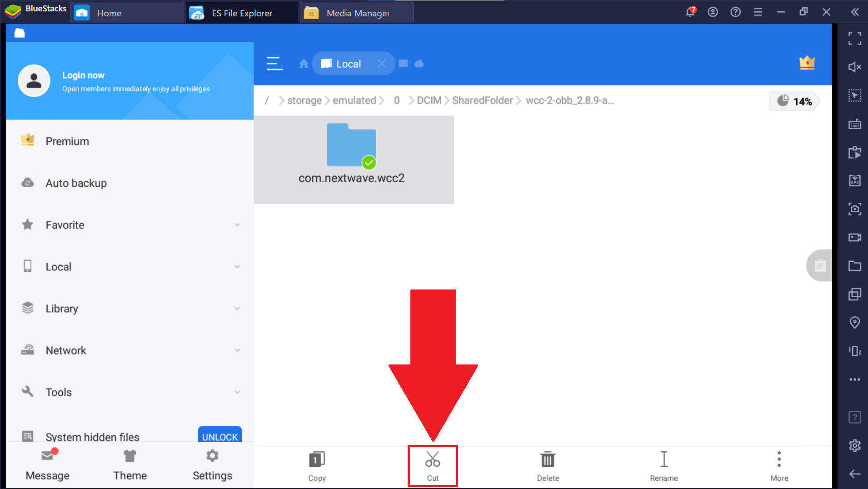Image resolution: width=868 pixels, height=489 pixels.
Task: Switch to the Media Manager tab
Action: pyautogui.click(x=355, y=12)
